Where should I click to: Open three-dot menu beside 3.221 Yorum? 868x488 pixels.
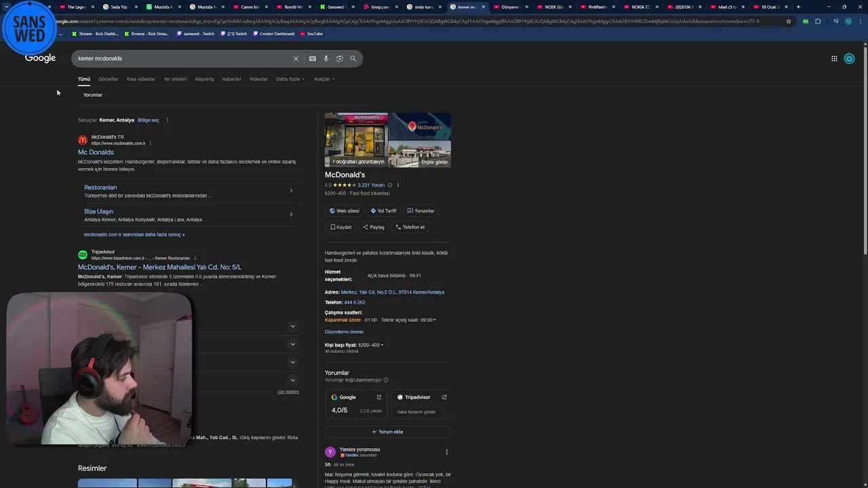(x=398, y=185)
